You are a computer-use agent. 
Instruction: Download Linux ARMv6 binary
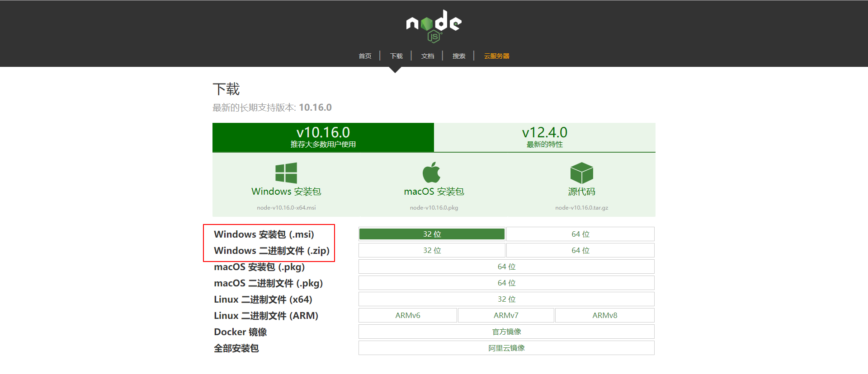coord(408,315)
